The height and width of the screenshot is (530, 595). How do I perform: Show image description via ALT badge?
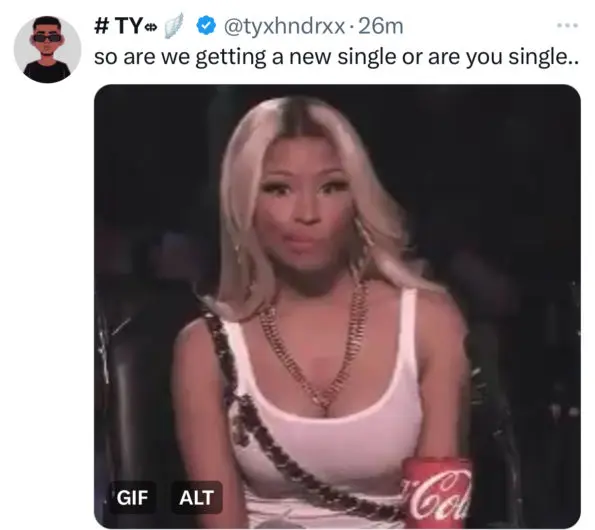(197, 497)
